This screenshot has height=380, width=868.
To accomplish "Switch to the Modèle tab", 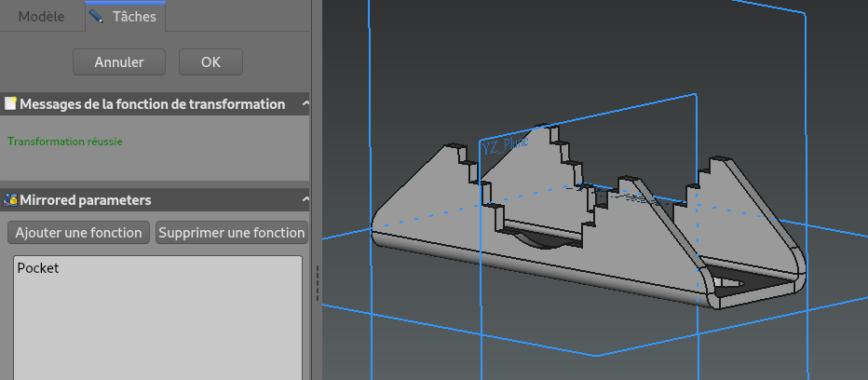I will pyautogui.click(x=42, y=16).
